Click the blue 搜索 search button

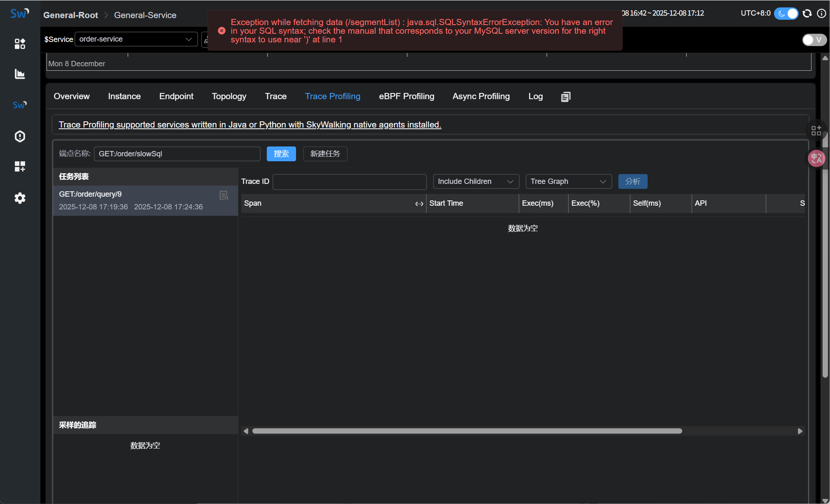[281, 154]
